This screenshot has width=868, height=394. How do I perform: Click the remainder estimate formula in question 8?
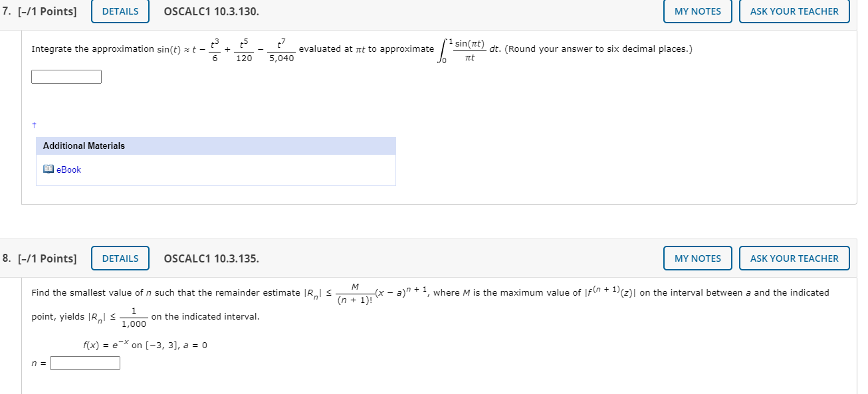pyautogui.click(x=381, y=294)
